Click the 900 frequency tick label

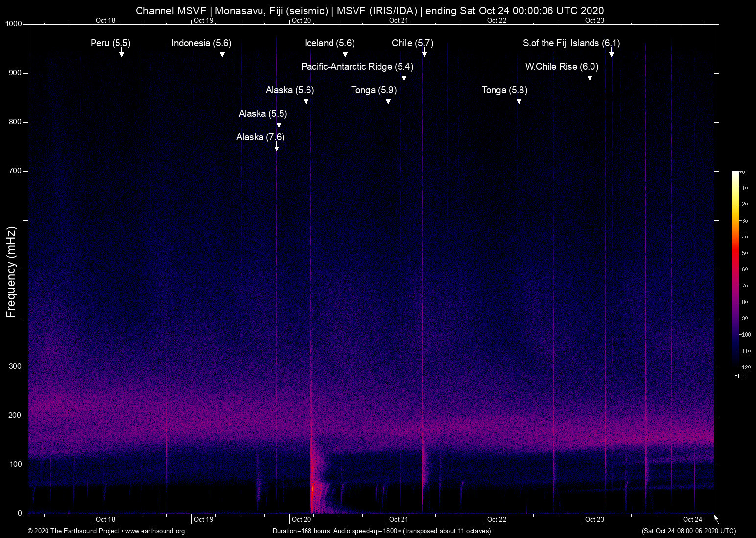click(x=16, y=73)
